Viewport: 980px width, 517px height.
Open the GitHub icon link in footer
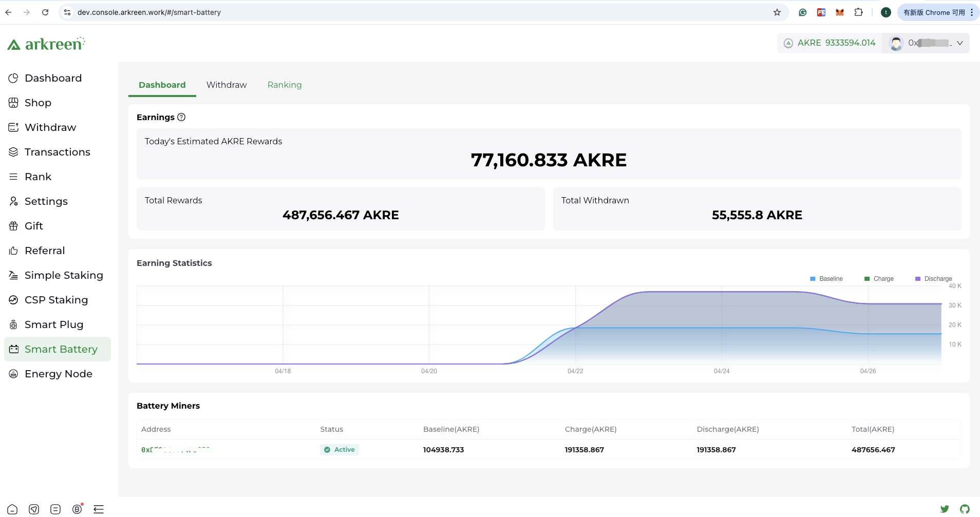tap(965, 509)
